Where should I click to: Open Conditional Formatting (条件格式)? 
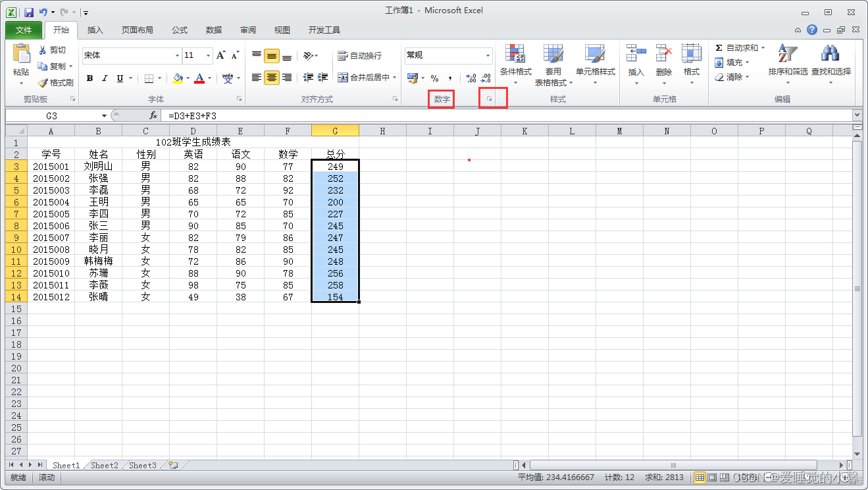pos(515,65)
